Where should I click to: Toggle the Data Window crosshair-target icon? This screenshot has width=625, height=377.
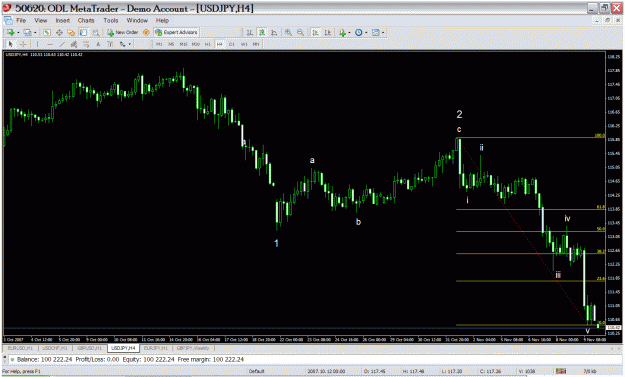tap(59, 32)
